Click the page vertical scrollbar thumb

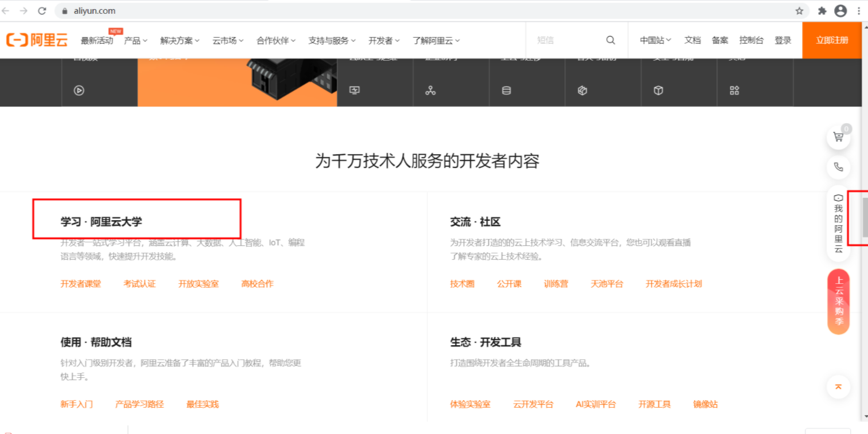click(865, 217)
